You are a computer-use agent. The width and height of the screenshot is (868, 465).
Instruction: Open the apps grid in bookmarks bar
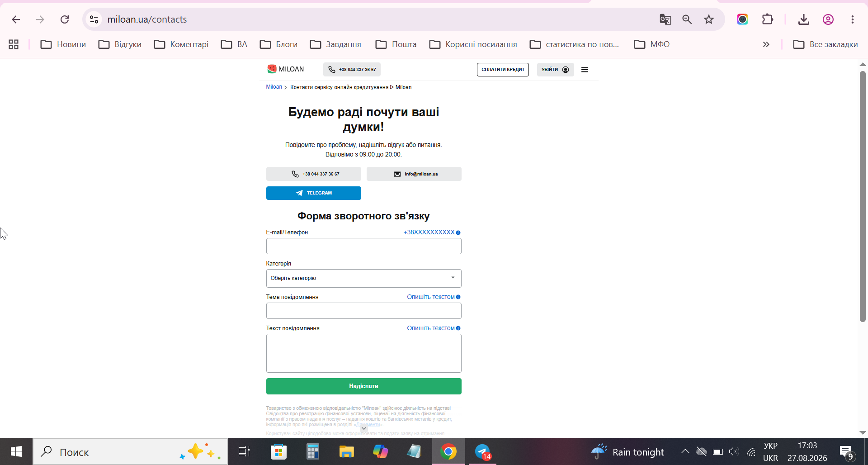coord(14,44)
